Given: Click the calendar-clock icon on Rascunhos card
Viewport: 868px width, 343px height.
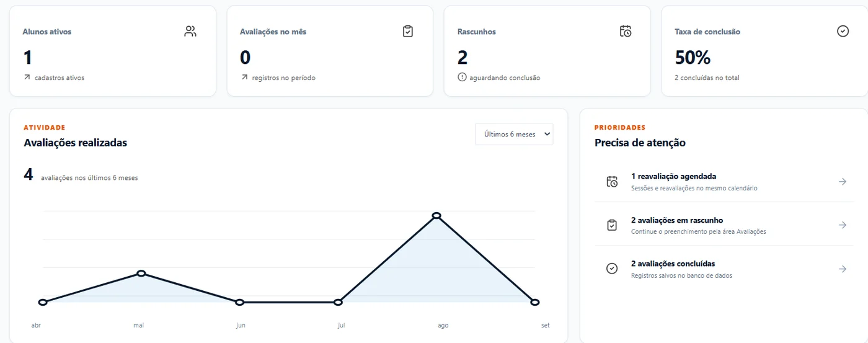Looking at the screenshot, I should 626,32.
